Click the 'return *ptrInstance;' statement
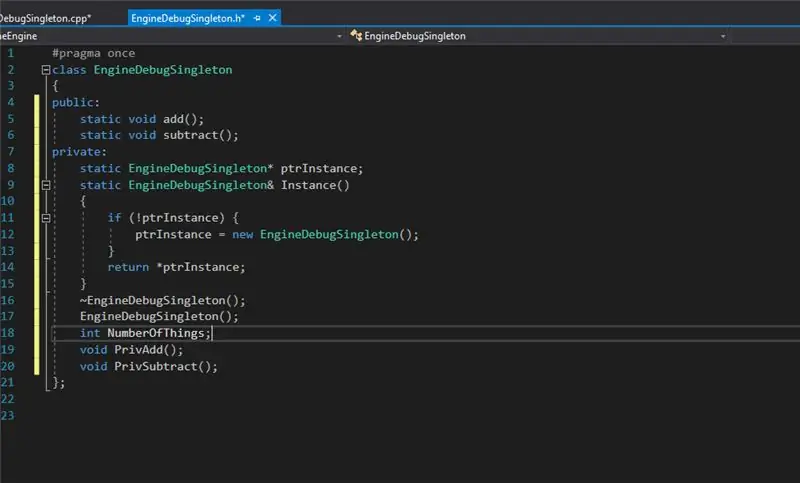The height and width of the screenshot is (483, 800). pyautogui.click(x=177, y=267)
